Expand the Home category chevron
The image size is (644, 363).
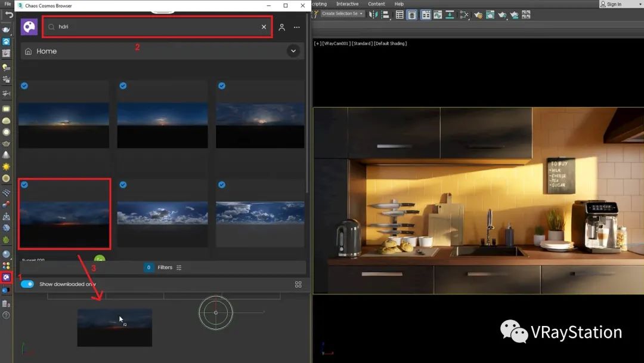(293, 51)
